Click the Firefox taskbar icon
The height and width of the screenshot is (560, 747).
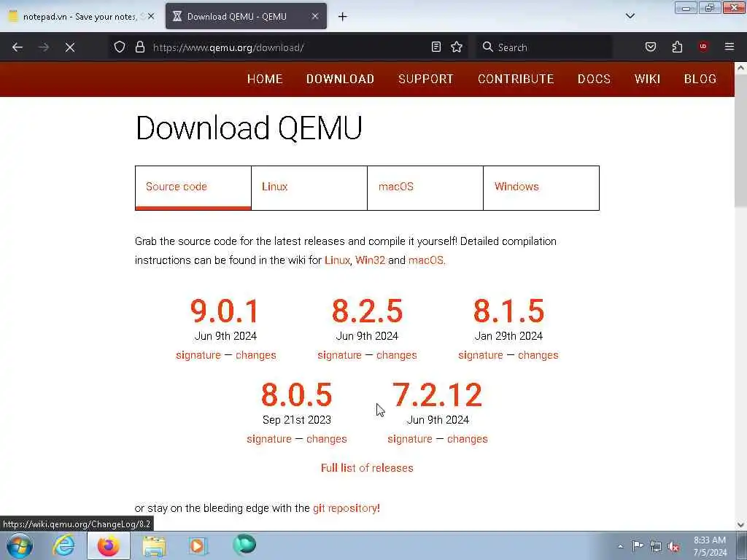click(x=108, y=545)
